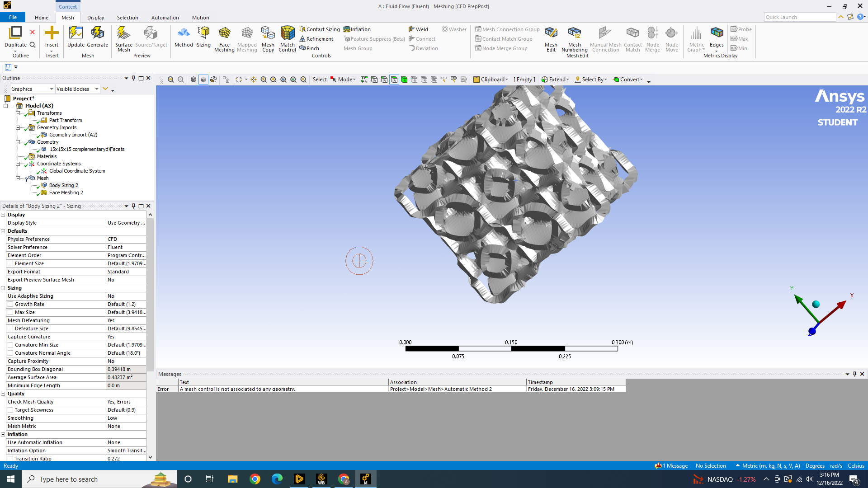Screen dimensions: 868x488
Task: Select Body Sizing 2 in the tree
Action: 63,185
